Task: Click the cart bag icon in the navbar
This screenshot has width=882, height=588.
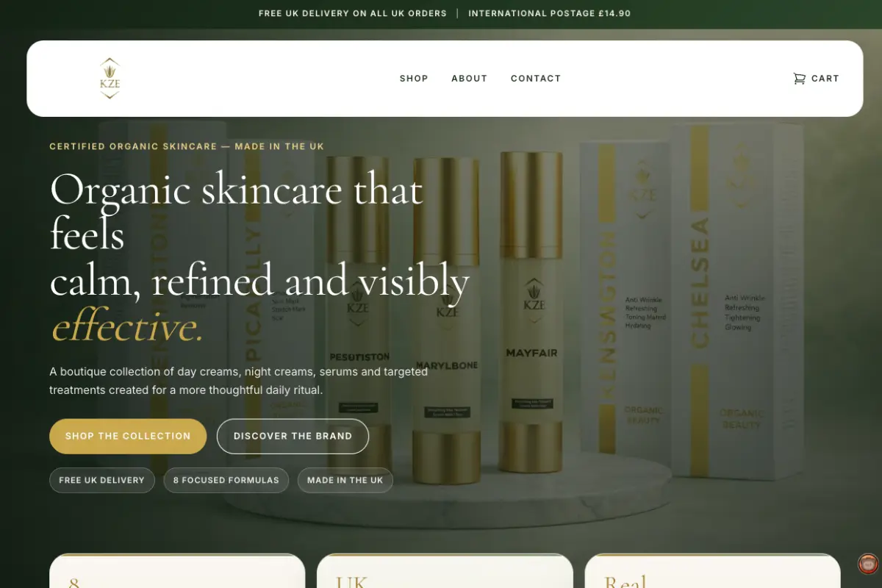Action: pos(800,79)
